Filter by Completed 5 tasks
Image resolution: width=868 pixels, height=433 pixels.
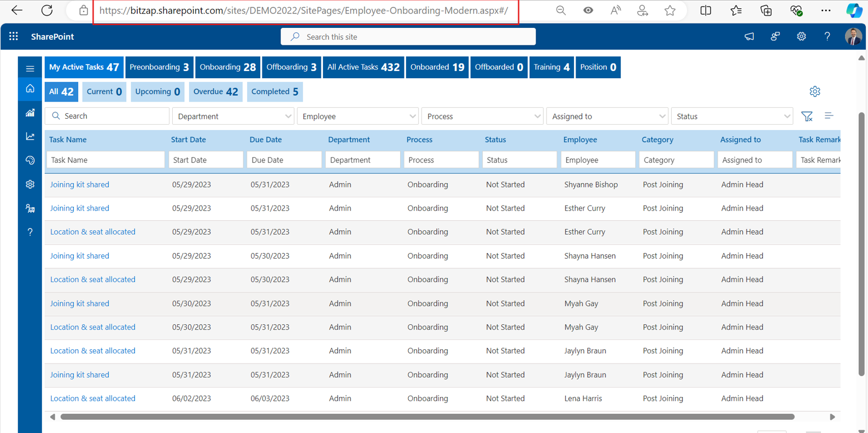click(x=275, y=92)
